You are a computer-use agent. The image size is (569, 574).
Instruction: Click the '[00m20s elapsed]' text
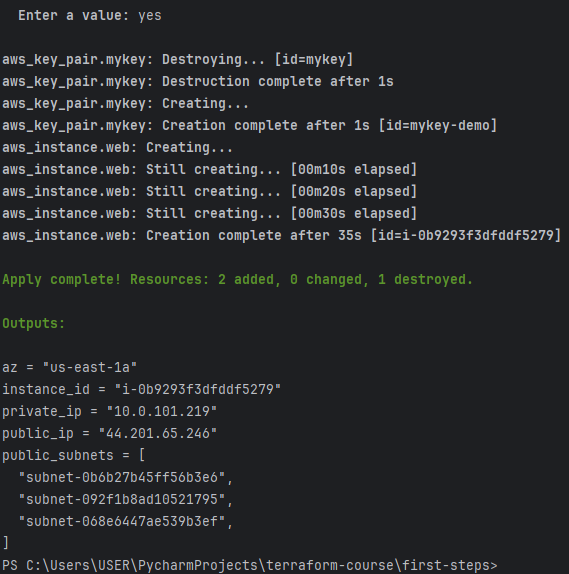[354, 191]
